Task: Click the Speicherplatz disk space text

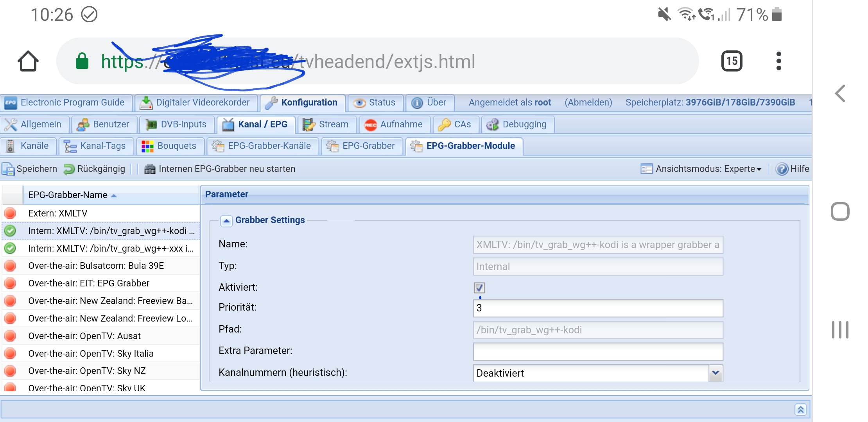Action: point(710,102)
